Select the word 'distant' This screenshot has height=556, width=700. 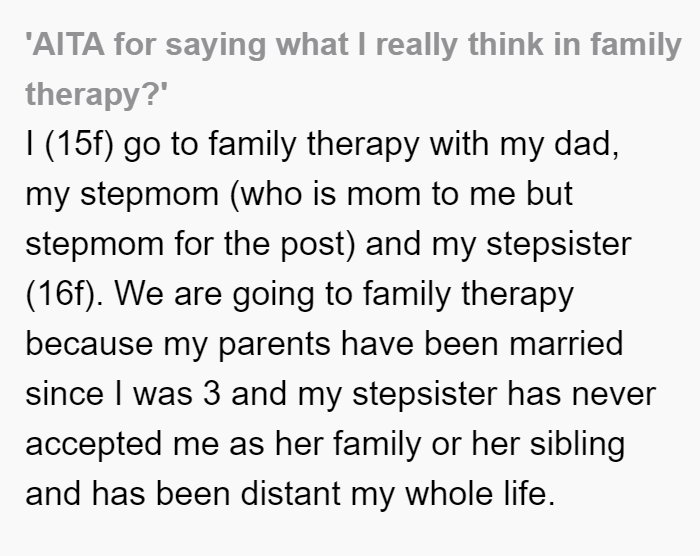[290, 493]
